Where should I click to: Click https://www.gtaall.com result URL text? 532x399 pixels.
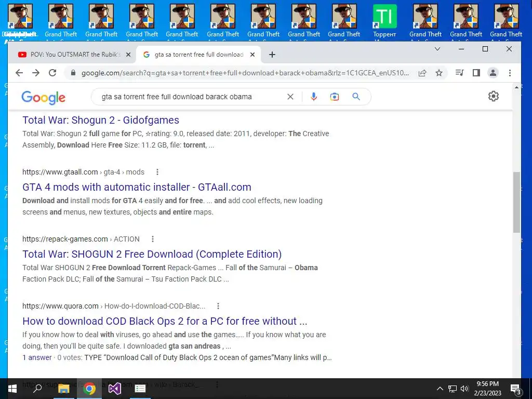coord(60,172)
